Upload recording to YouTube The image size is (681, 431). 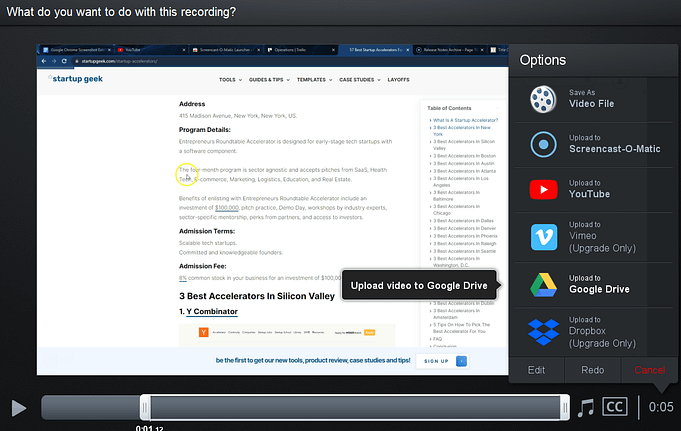click(x=593, y=190)
